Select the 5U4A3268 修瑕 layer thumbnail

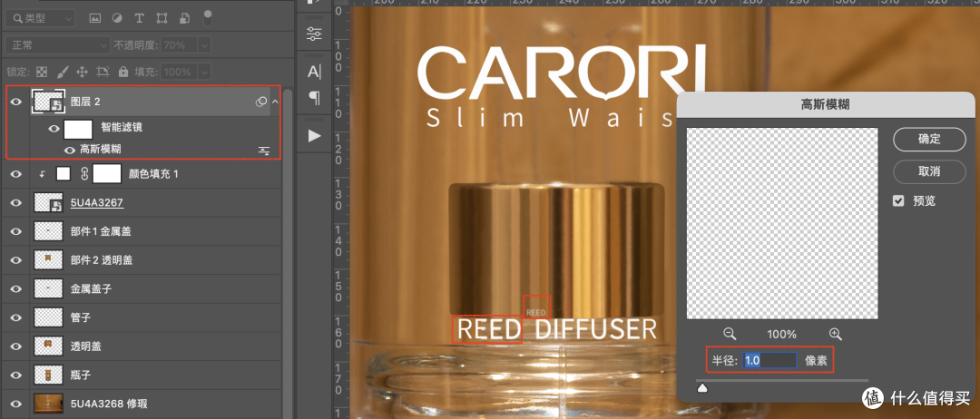coord(48,404)
